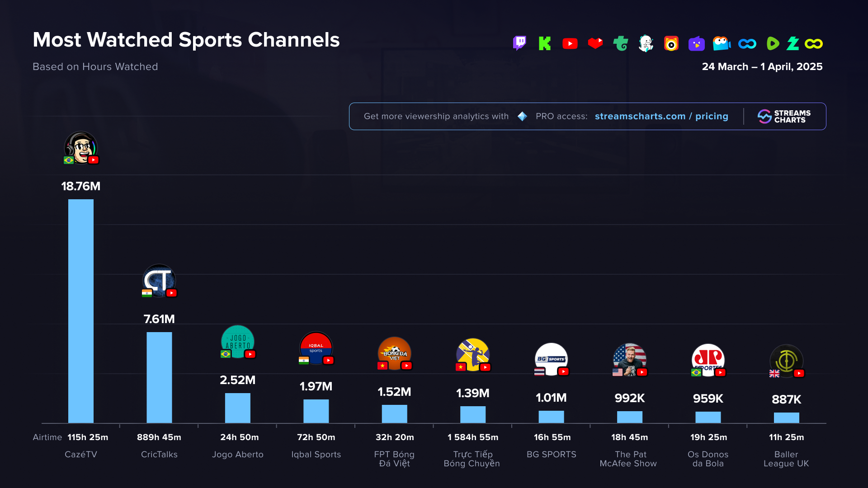
Task: Click the green Rumble play icon
Action: 773,43
